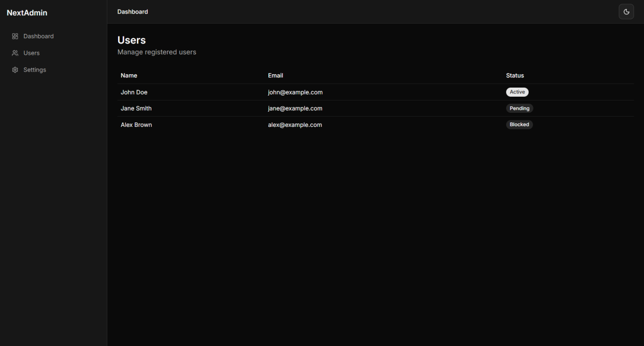644x346 pixels.
Task: Click the Name column header
Action: coord(129,76)
